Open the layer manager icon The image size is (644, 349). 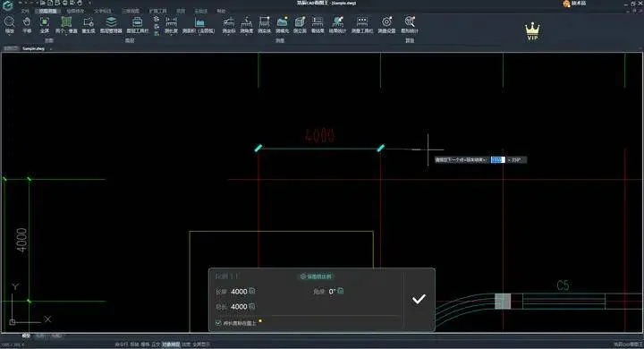tap(111, 24)
